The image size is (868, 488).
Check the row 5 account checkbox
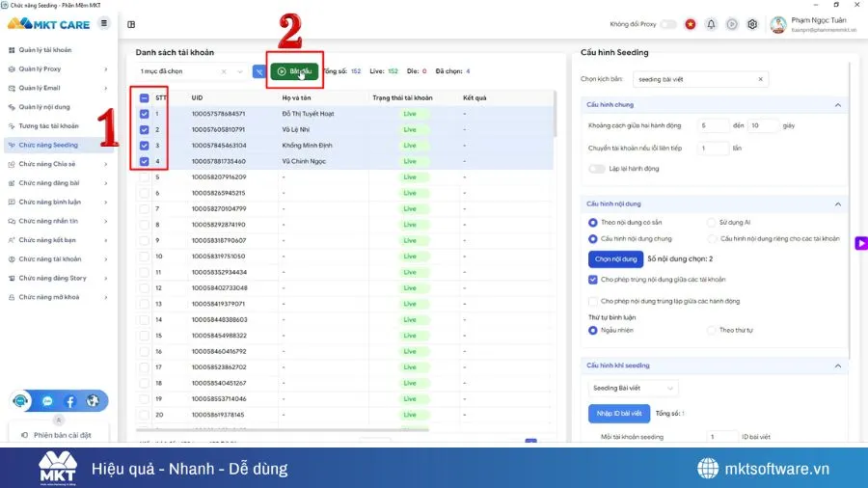click(144, 177)
